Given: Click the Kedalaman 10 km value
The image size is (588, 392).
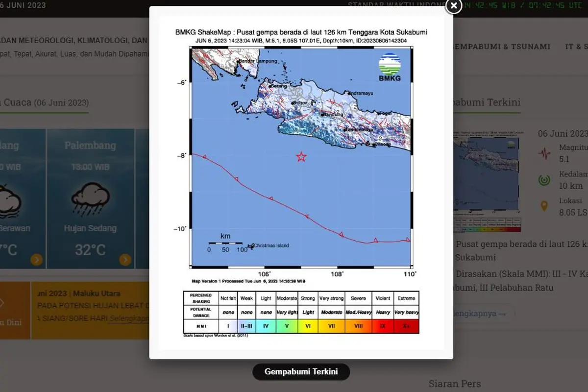Looking at the screenshot, I should click(571, 186).
